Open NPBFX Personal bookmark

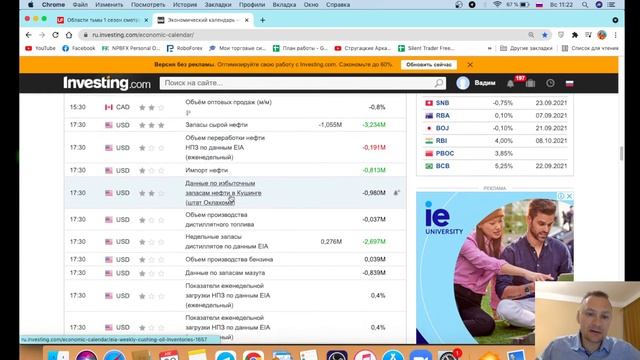(131, 48)
